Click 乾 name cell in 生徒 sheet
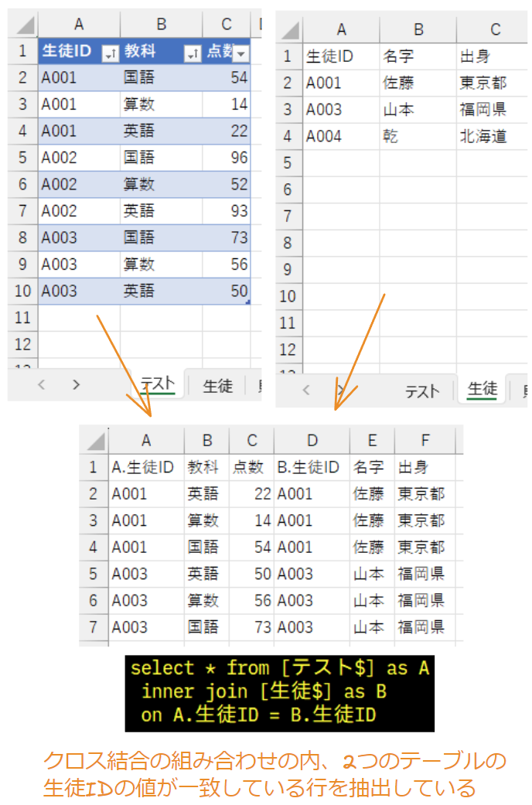This screenshot has width=532, height=805. point(418,136)
